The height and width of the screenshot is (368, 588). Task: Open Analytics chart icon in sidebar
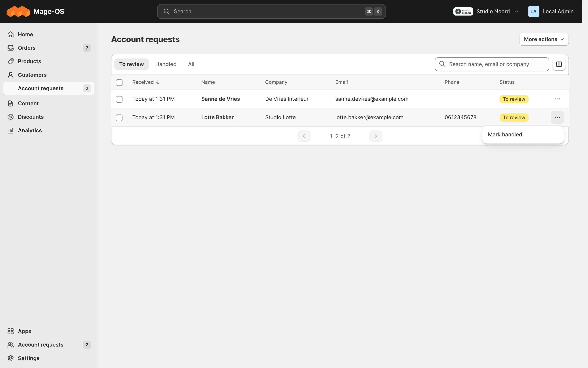coord(11,130)
